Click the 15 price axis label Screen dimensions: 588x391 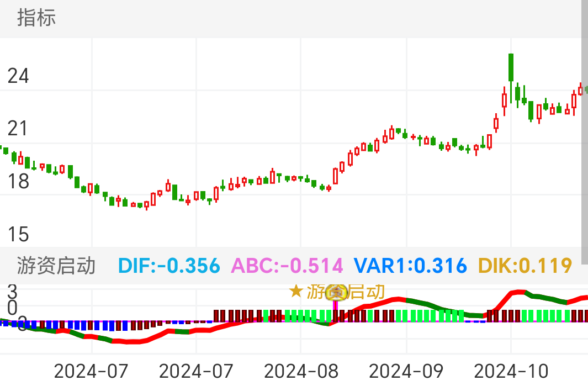[x=18, y=234]
